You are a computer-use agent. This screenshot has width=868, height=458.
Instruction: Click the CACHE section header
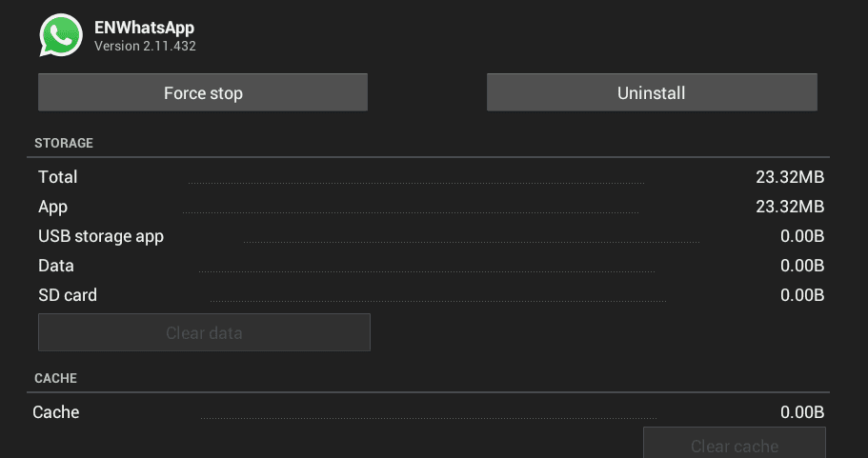(55, 378)
